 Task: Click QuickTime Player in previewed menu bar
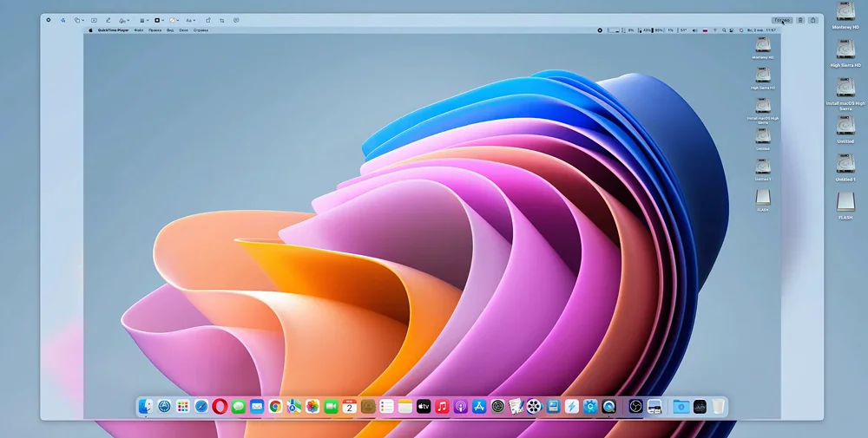pos(114,30)
